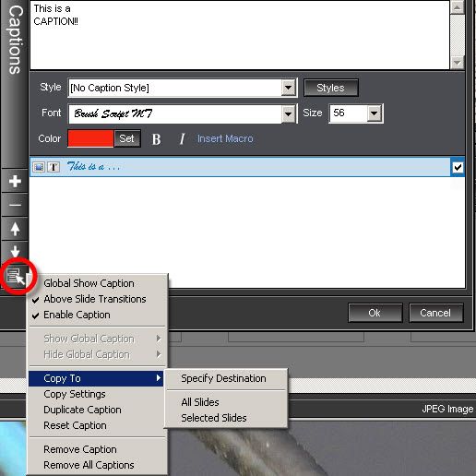476x476 pixels.
Task: Expand the Font dropdown list
Action: [x=289, y=113]
